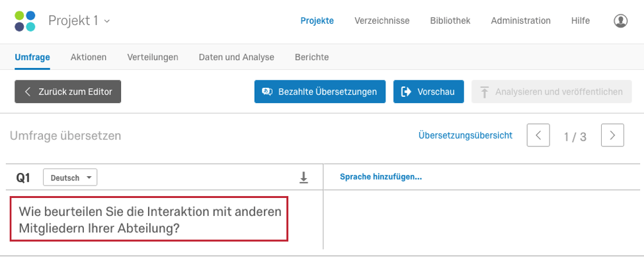Click the download translation arrow icon
The height and width of the screenshot is (264, 644).
point(303,178)
